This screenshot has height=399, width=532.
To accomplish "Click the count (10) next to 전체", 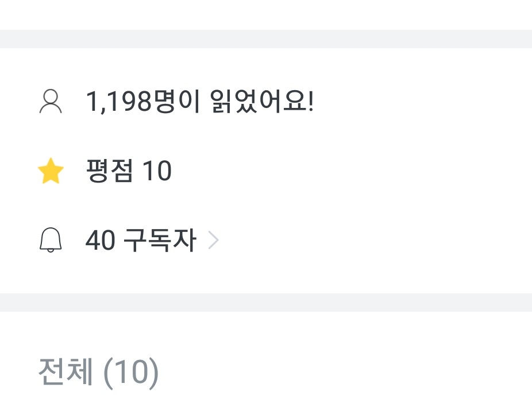I will pyautogui.click(x=130, y=372).
